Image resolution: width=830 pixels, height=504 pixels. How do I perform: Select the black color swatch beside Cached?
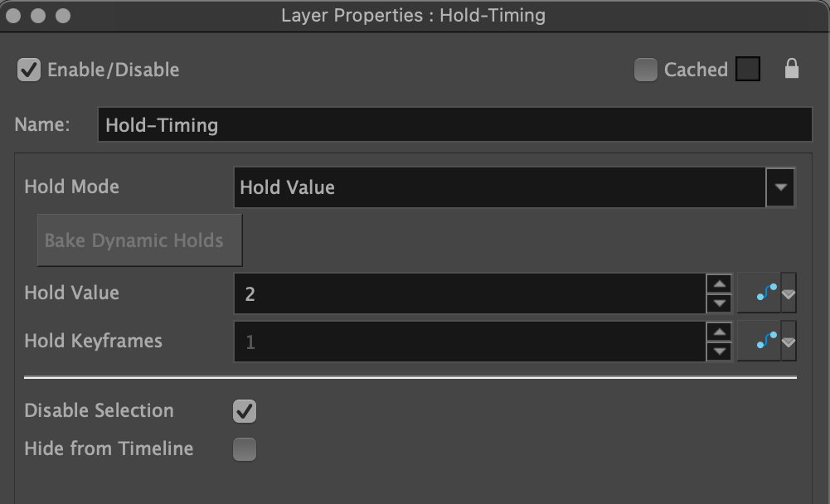pos(747,70)
